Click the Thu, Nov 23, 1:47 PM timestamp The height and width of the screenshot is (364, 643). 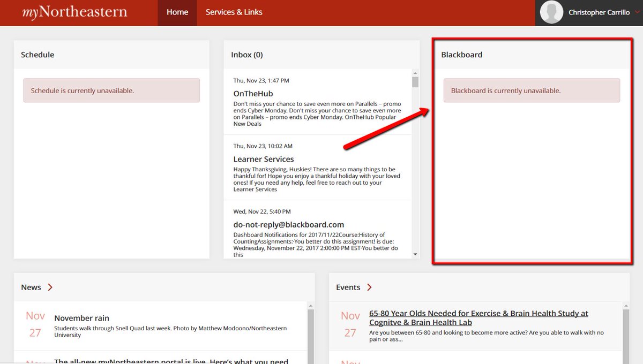(x=261, y=81)
